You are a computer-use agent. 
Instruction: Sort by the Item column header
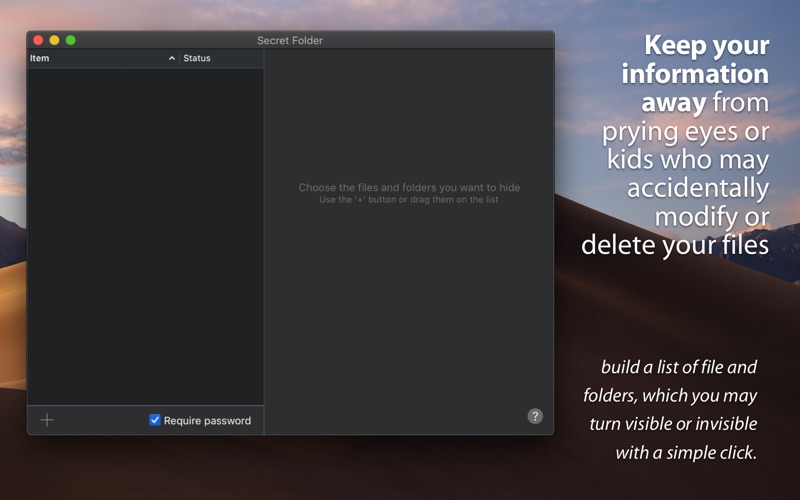(x=103, y=58)
